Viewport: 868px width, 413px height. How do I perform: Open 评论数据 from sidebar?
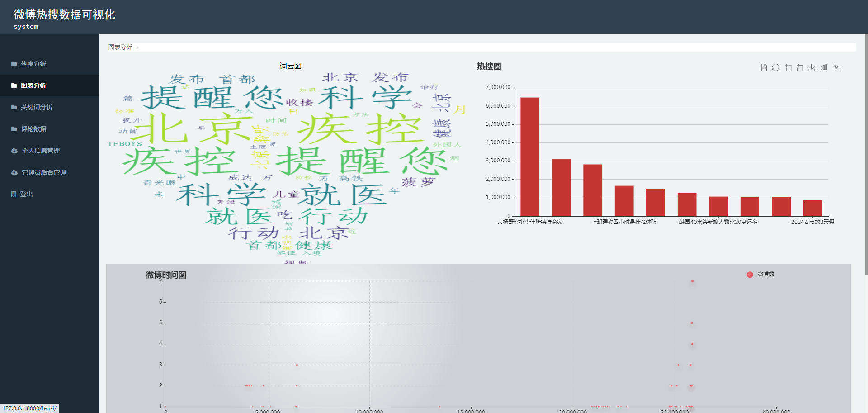[50, 129]
